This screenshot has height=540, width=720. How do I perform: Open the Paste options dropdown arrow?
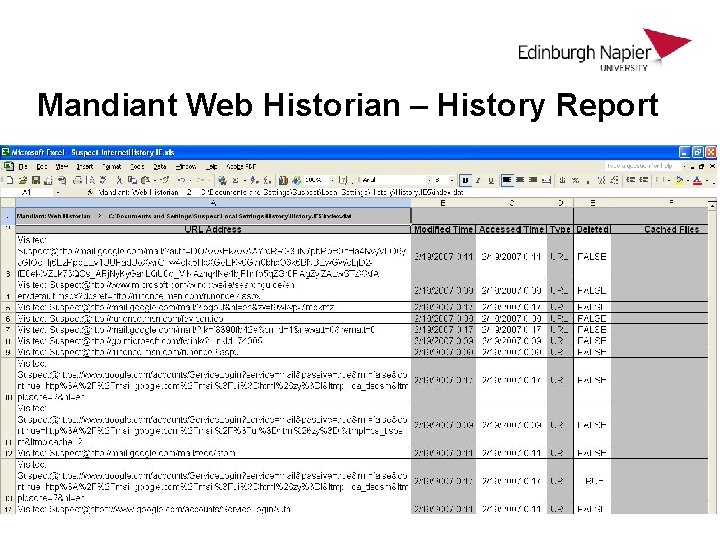click(155, 180)
